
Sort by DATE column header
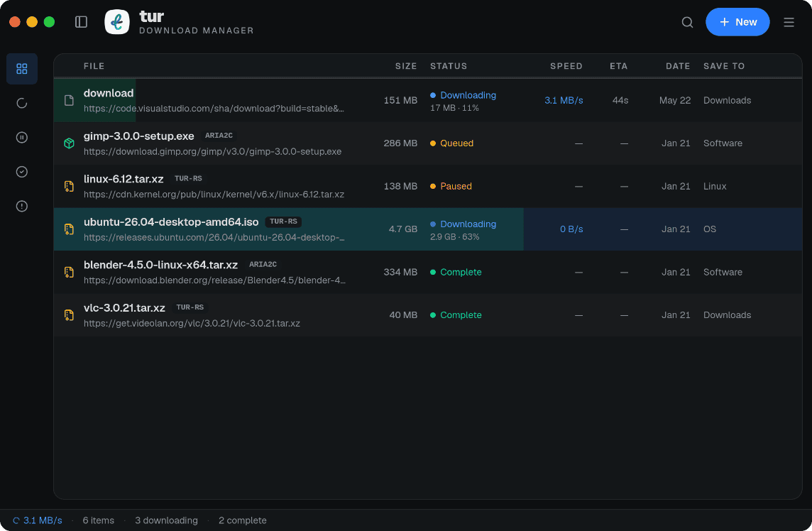(678, 66)
